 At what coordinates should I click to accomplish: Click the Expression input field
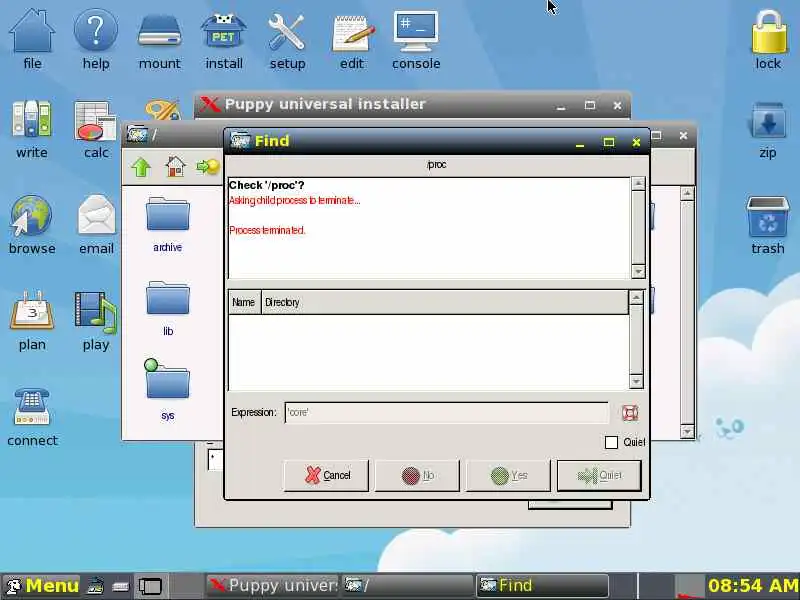click(x=446, y=413)
